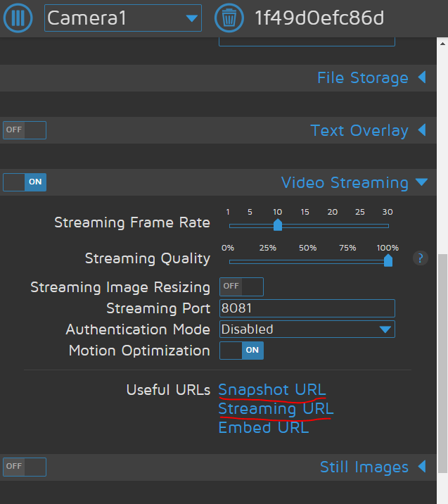
Task: Disable the Motion Optimization switch
Action: coord(241,350)
